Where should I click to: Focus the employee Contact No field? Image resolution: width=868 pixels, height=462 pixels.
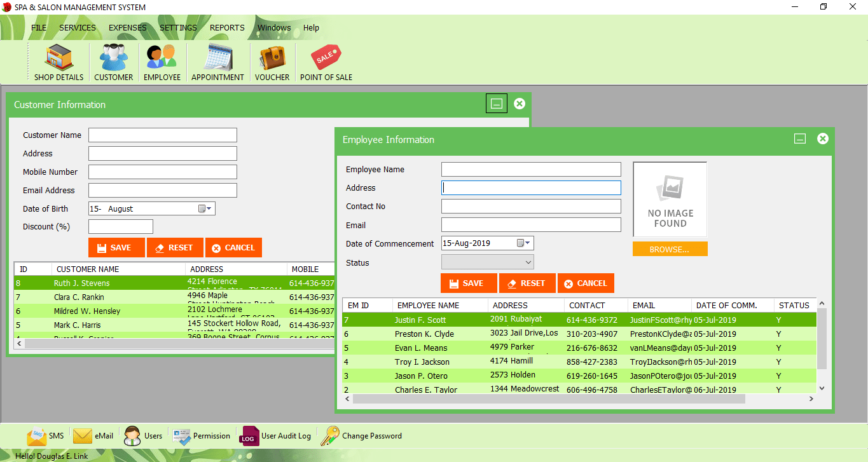(531, 206)
